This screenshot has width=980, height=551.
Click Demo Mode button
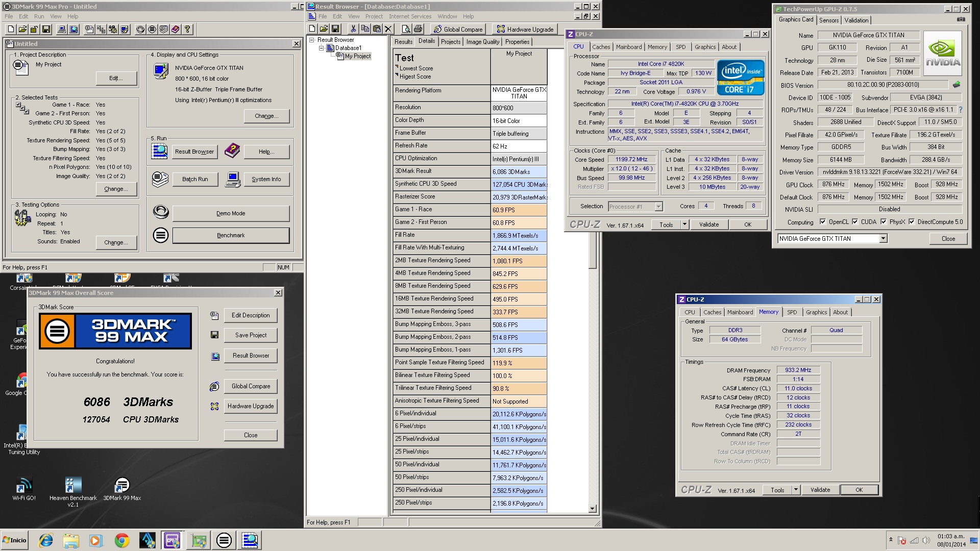click(x=231, y=213)
